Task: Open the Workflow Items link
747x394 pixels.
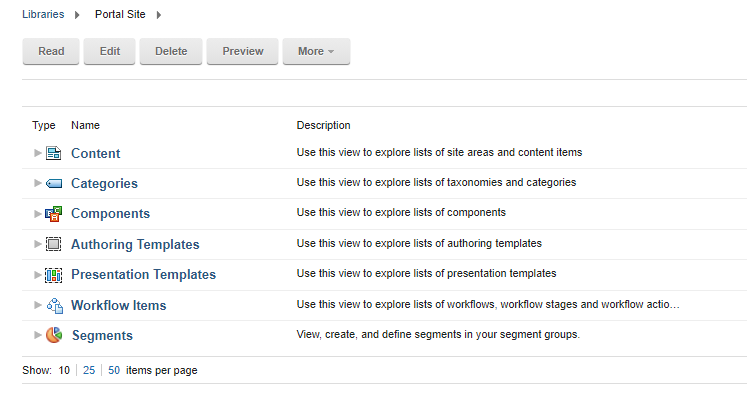Action: point(119,305)
